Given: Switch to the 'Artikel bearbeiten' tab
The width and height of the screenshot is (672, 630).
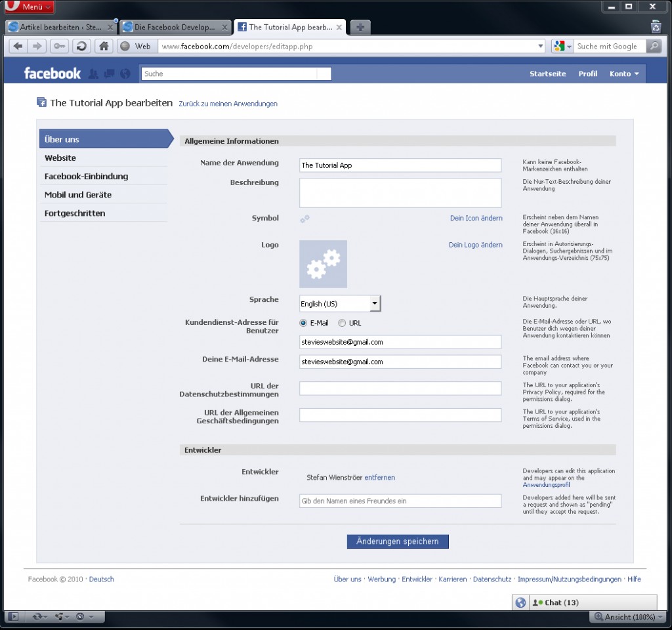Looking at the screenshot, I should tap(61, 28).
